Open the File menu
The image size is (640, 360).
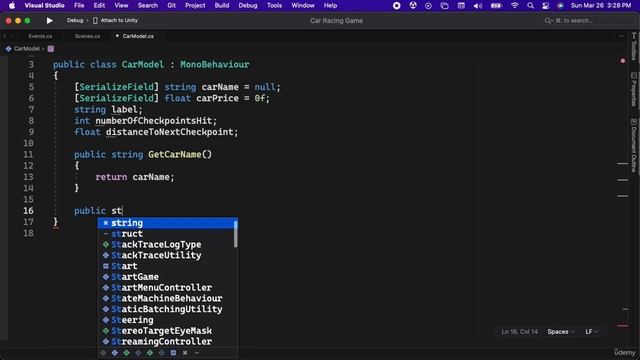pyautogui.click(x=79, y=5)
